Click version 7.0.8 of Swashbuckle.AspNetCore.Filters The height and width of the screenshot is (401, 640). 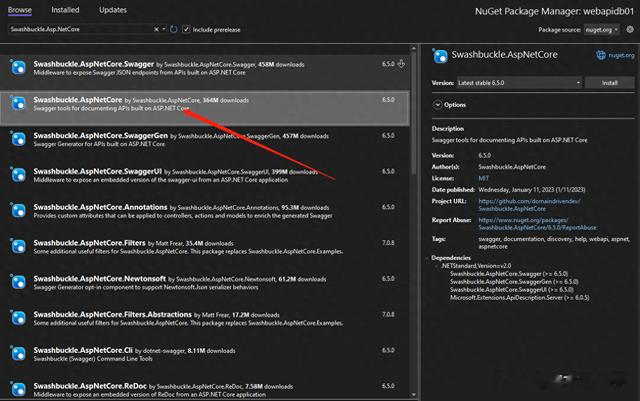(388, 243)
